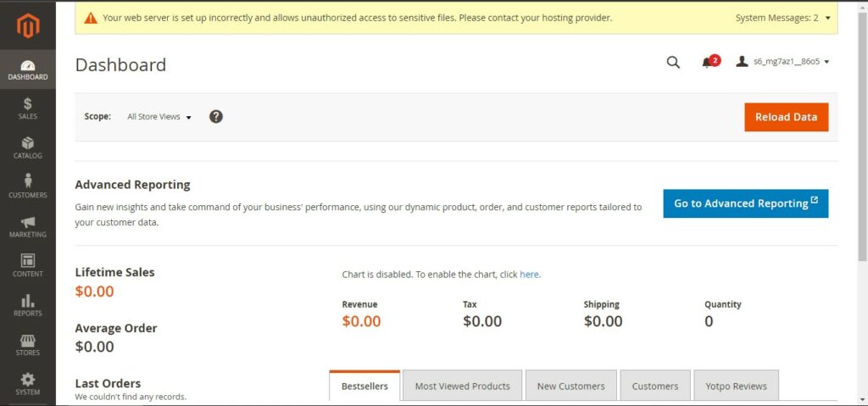Switch to Yotpo Reviews tab
The height and width of the screenshot is (406, 868).
(x=736, y=386)
